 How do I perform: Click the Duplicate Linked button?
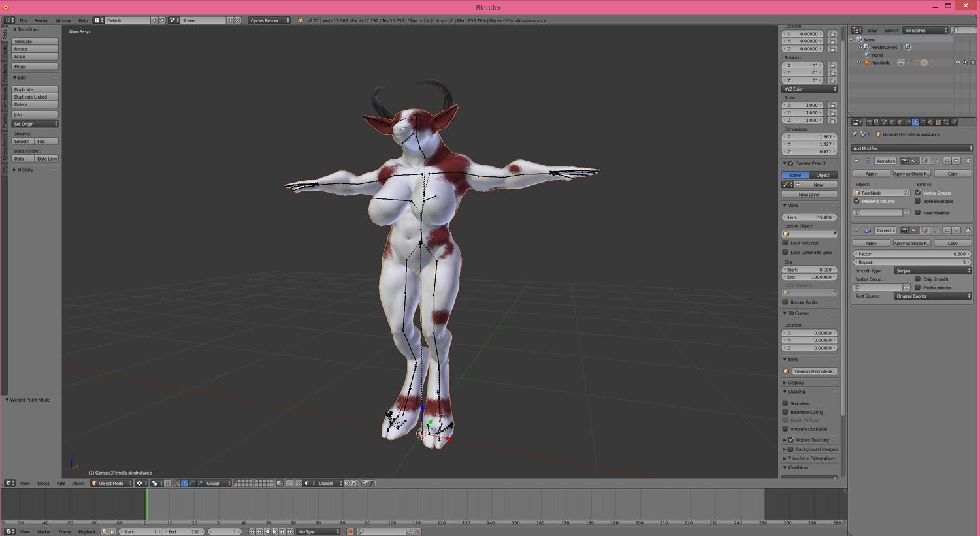pyautogui.click(x=35, y=97)
